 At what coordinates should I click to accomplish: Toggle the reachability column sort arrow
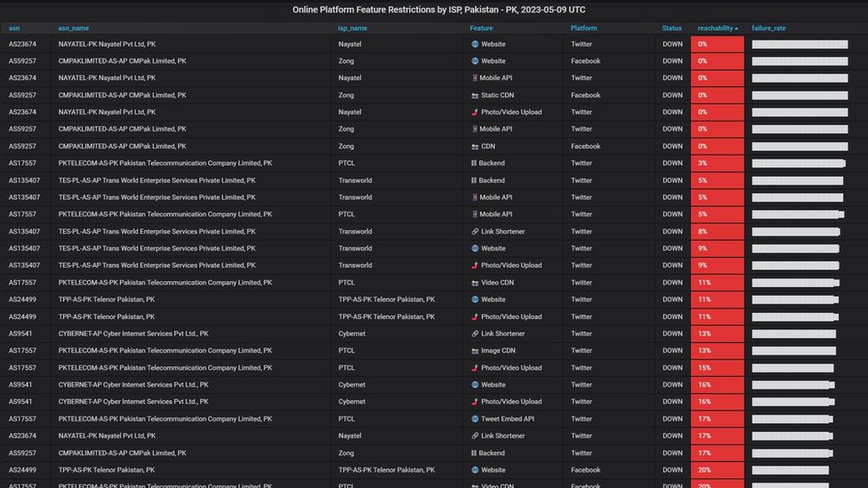(x=736, y=28)
